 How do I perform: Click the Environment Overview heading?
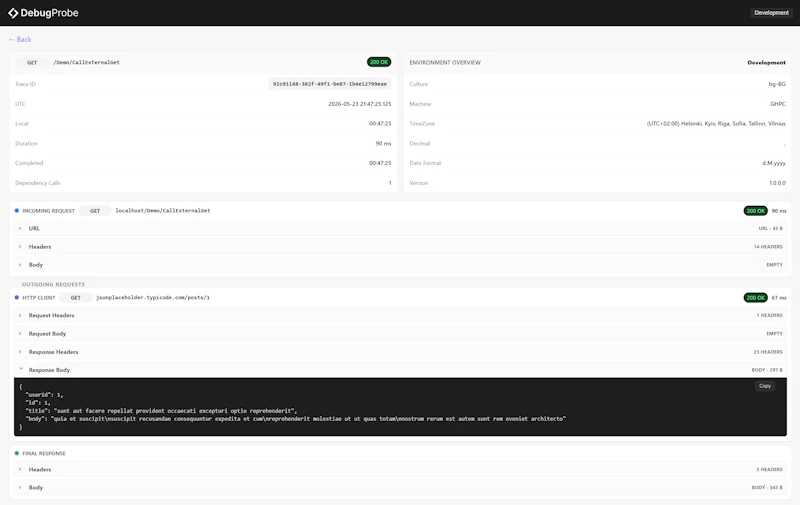coord(445,63)
